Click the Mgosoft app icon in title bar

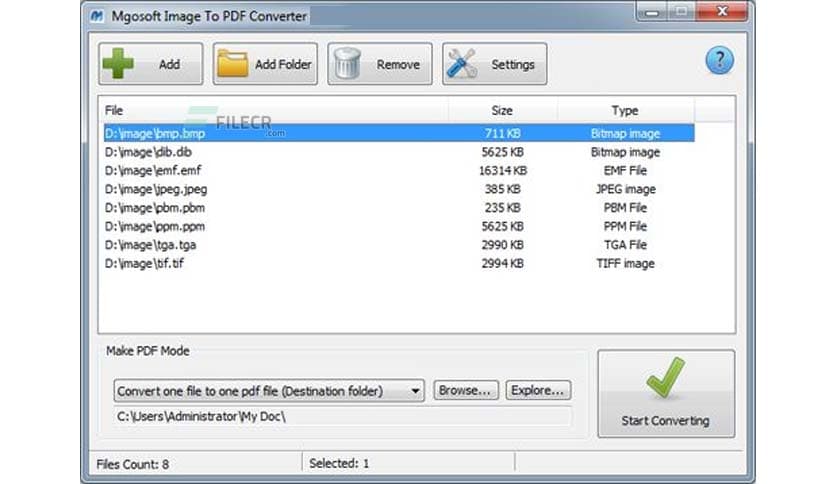tap(97, 17)
